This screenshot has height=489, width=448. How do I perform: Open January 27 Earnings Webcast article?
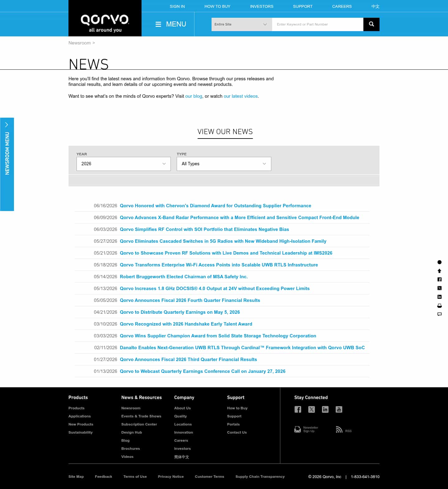point(203,371)
